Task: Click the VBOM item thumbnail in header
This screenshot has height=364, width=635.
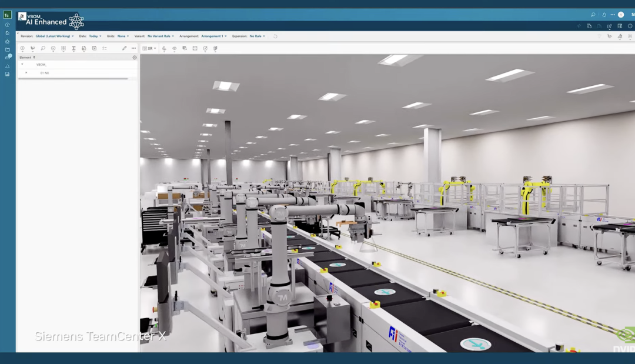Action: pos(22,16)
